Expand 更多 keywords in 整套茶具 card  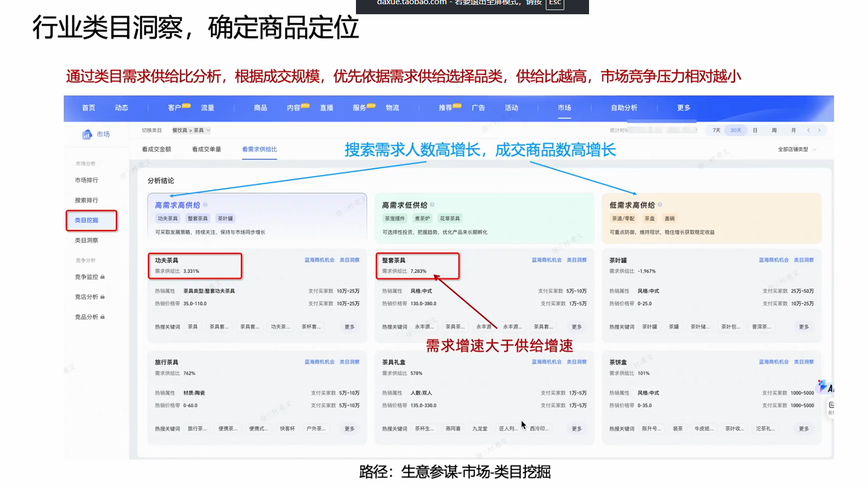577,327
